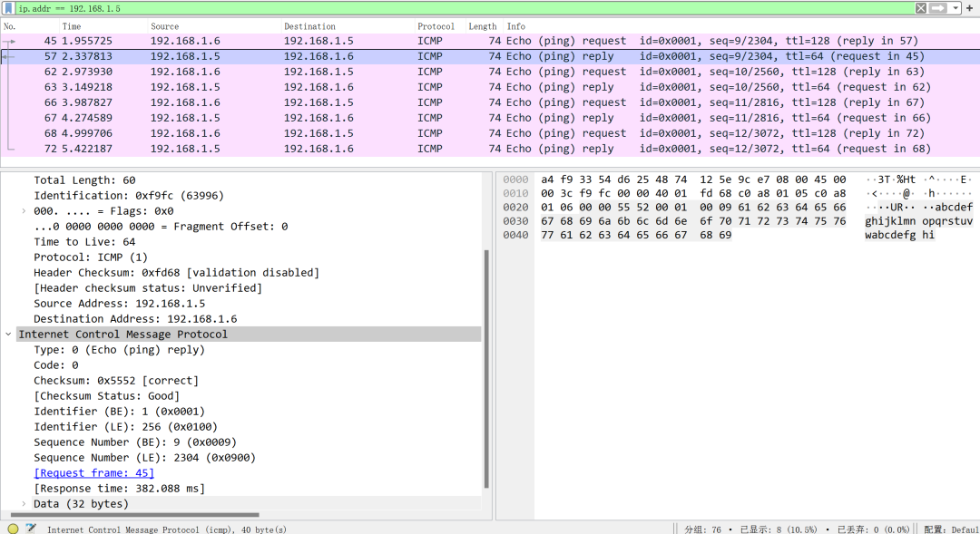Click the status bar packet counts
The width and height of the screenshot is (980, 534).
point(797,529)
